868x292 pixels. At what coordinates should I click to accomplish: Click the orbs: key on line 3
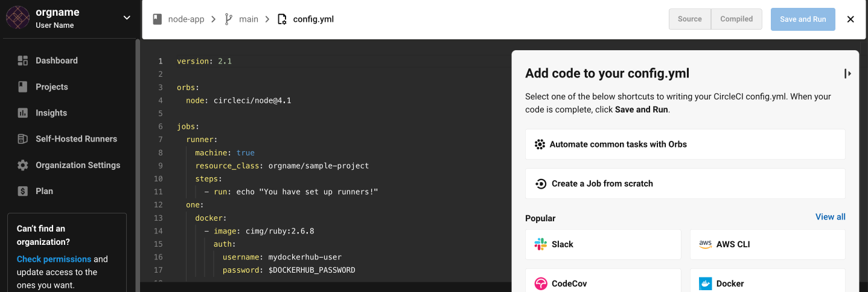coord(188,87)
